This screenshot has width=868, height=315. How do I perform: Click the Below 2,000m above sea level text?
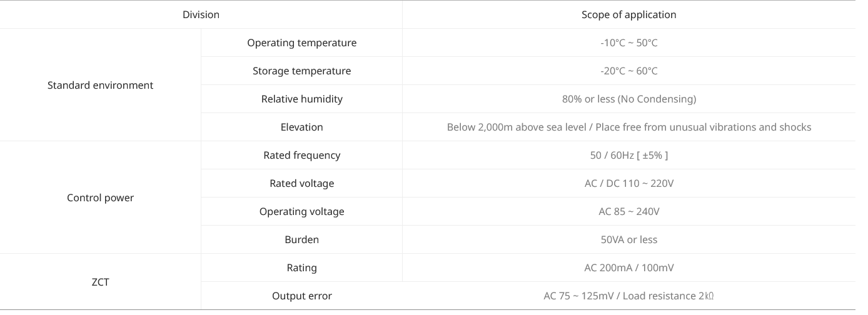coord(517,127)
